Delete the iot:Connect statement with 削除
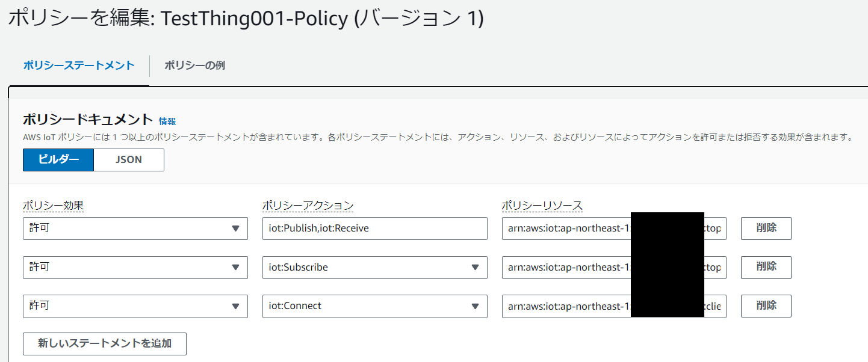Viewport: 868px width, 362px height. (766, 306)
